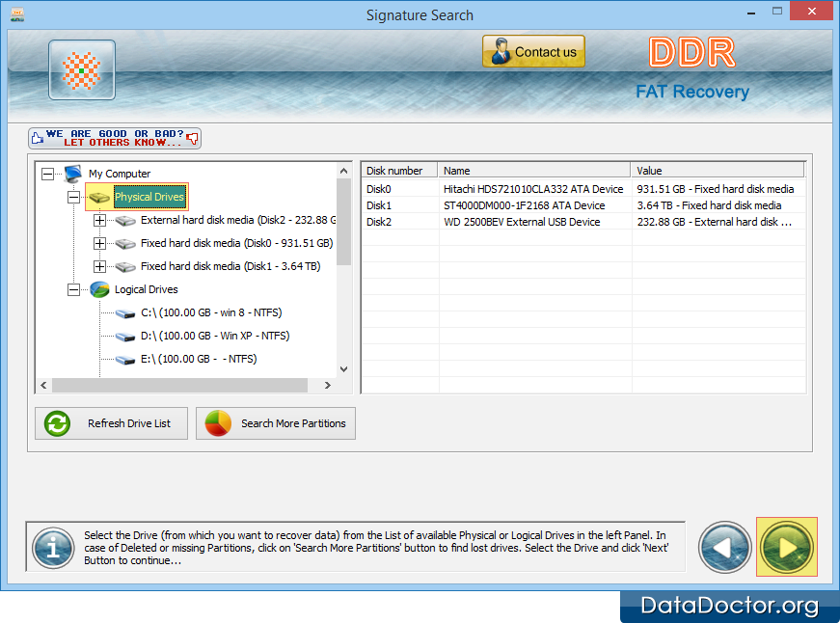Image resolution: width=840 pixels, height=623 pixels.
Task: Select the C:\ win 8 NTFS drive
Action: point(210,312)
